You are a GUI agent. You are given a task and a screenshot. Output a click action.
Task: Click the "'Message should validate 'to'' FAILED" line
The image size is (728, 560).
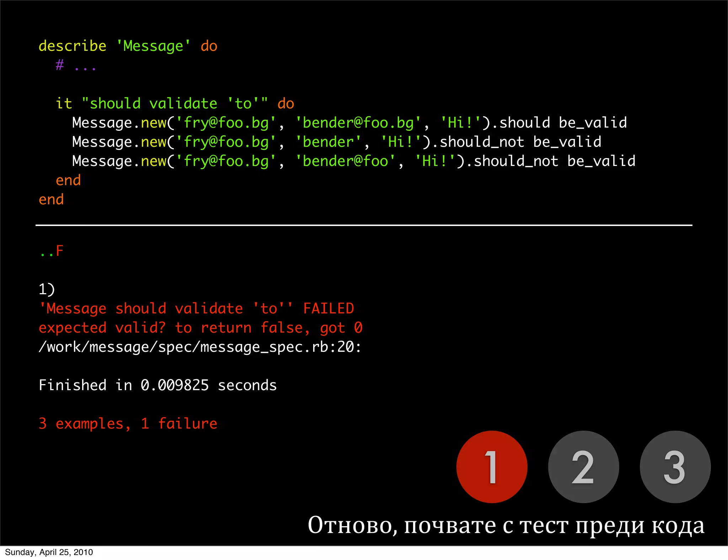tap(196, 308)
